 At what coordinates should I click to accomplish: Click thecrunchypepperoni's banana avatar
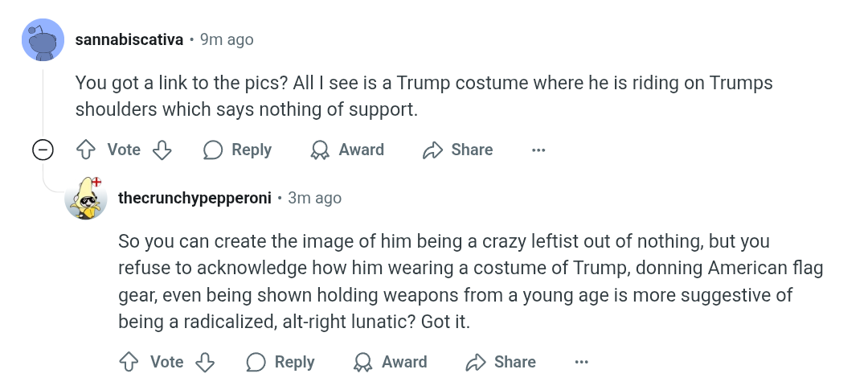(x=86, y=198)
